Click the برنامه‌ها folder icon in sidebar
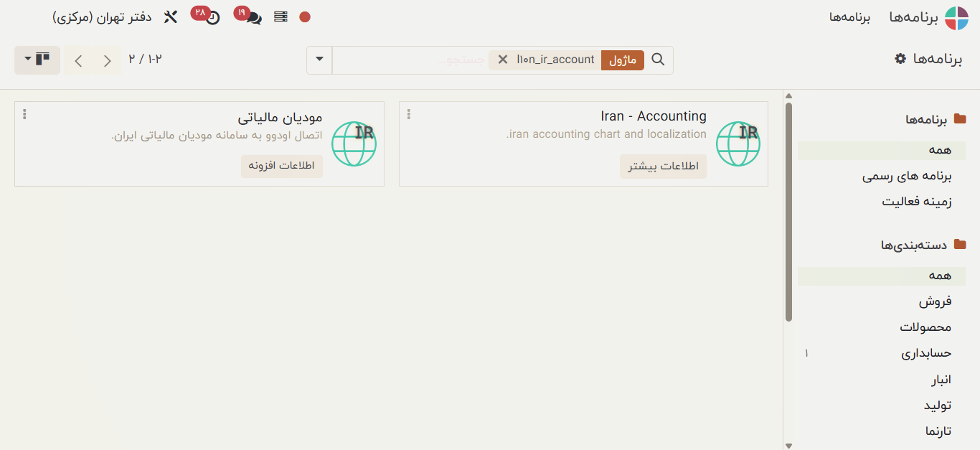Viewport: 980px width, 450px height. (x=959, y=119)
